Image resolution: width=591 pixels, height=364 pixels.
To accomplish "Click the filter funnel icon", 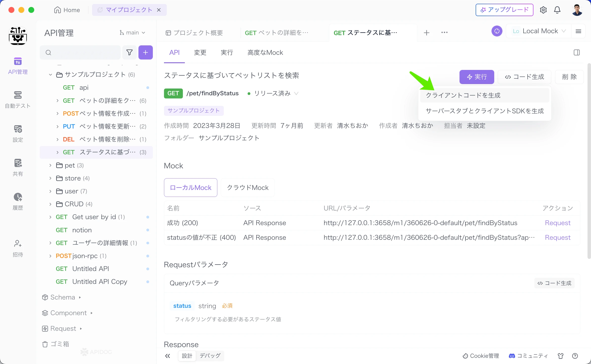I will tap(129, 52).
